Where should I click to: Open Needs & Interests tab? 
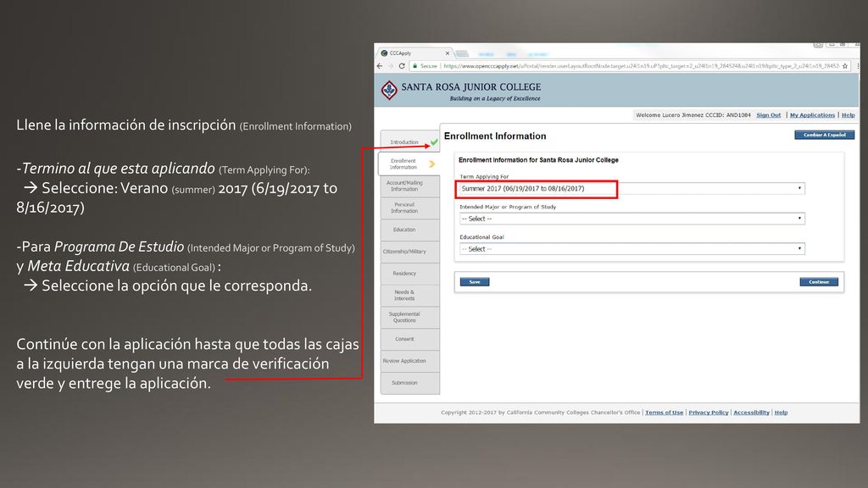tap(409, 295)
